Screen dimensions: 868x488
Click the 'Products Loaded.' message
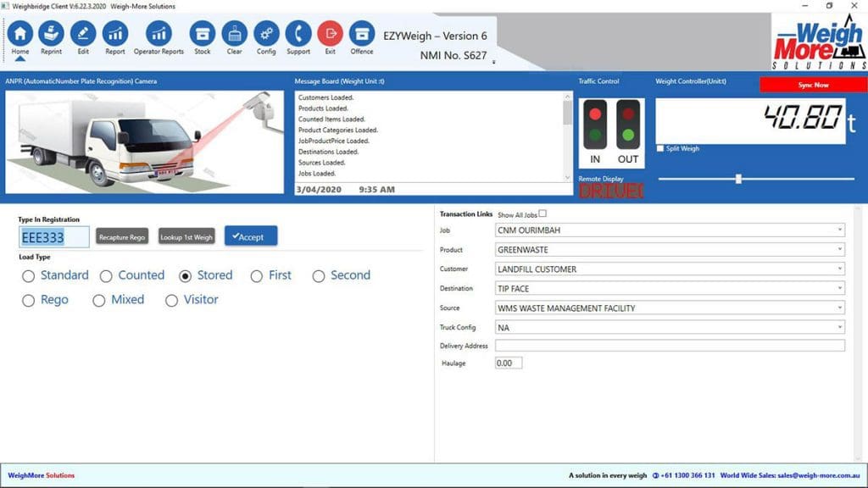tap(323, 108)
